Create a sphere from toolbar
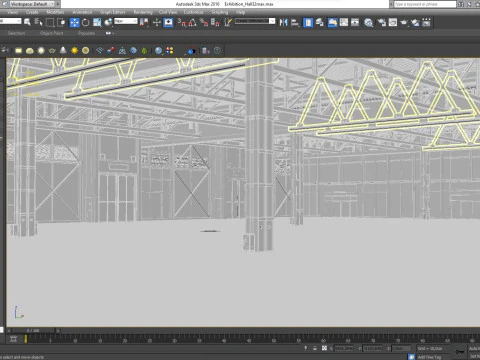 (41, 50)
